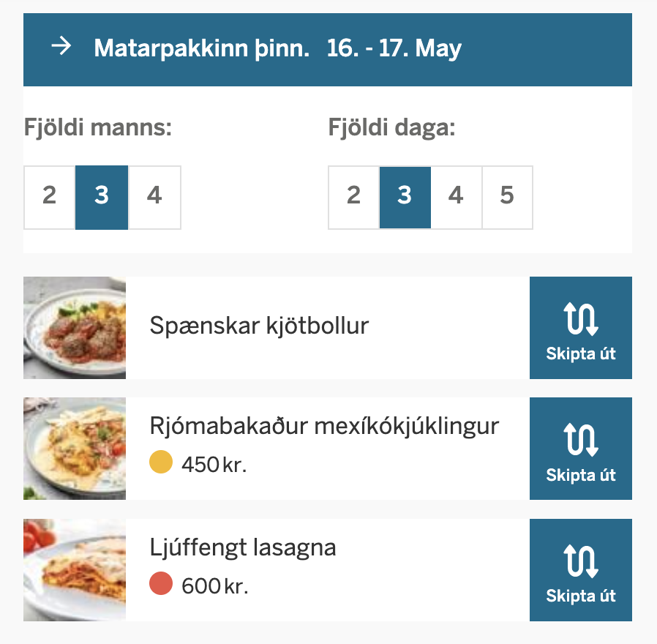Screen dimensions: 657x644
Task: Open the Ljúffengt lasagna title
Action: [243, 547]
